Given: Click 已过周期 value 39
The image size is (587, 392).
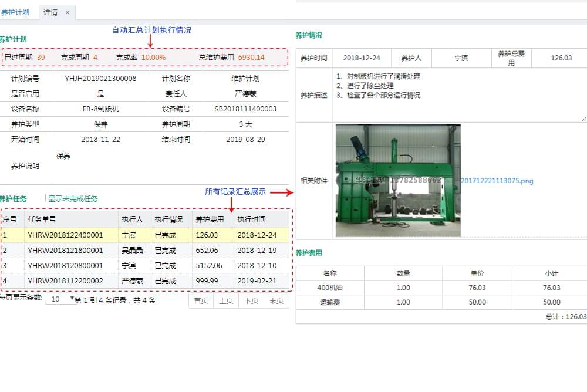Looking at the screenshot, I should point(41,58).
